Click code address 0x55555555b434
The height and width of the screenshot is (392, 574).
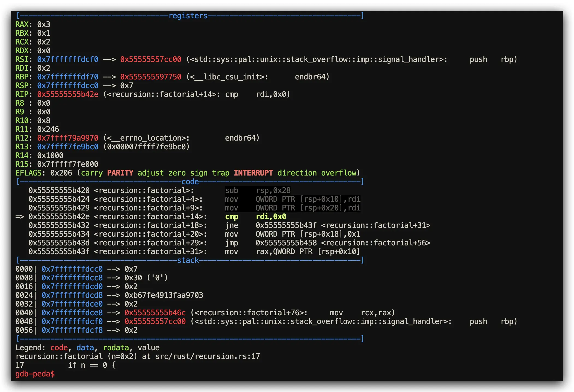coord(59,234)
